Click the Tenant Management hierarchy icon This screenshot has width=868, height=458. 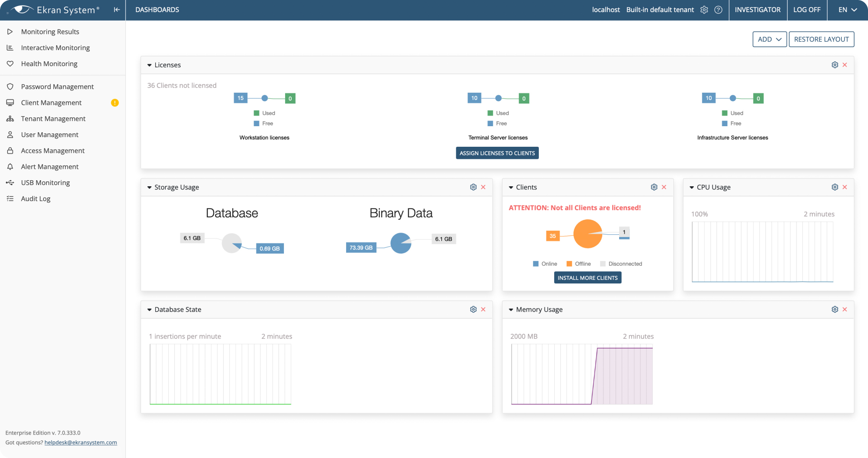[10, 119]
